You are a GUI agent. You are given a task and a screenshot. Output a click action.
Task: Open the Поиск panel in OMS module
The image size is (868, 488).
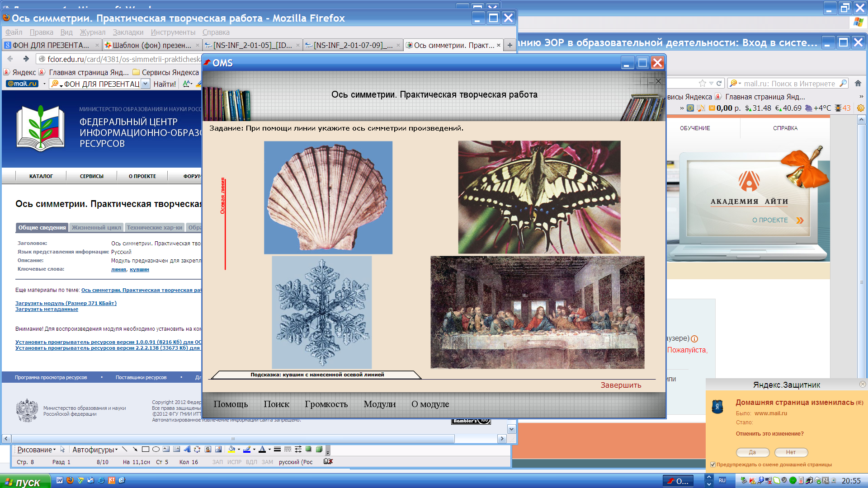[x=276, y=404]
